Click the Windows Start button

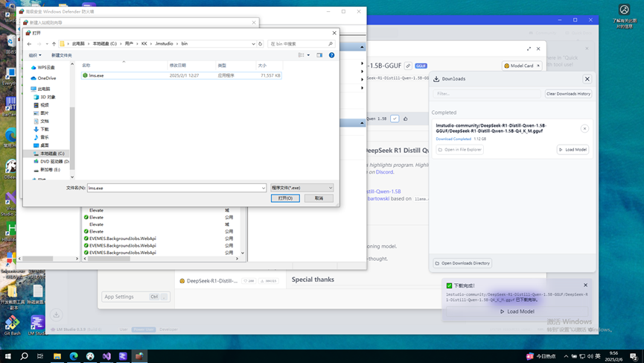coord(7,356)
